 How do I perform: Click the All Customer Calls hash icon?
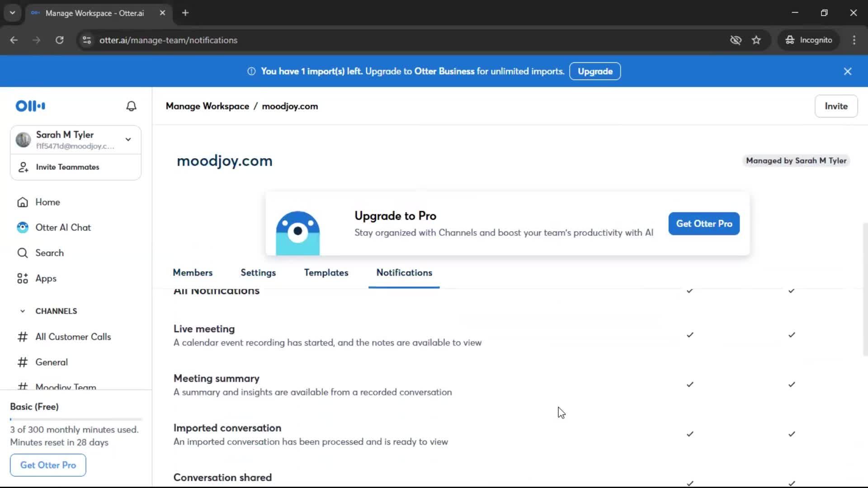23,337
